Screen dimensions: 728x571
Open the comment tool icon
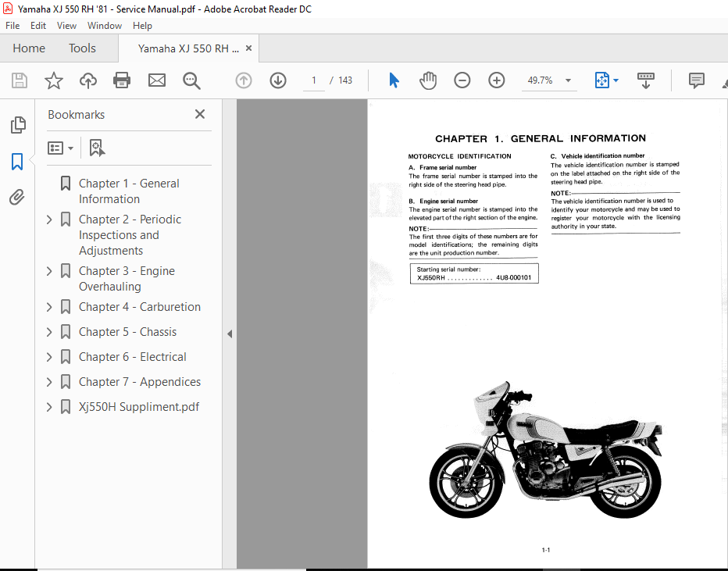(697, 80)
